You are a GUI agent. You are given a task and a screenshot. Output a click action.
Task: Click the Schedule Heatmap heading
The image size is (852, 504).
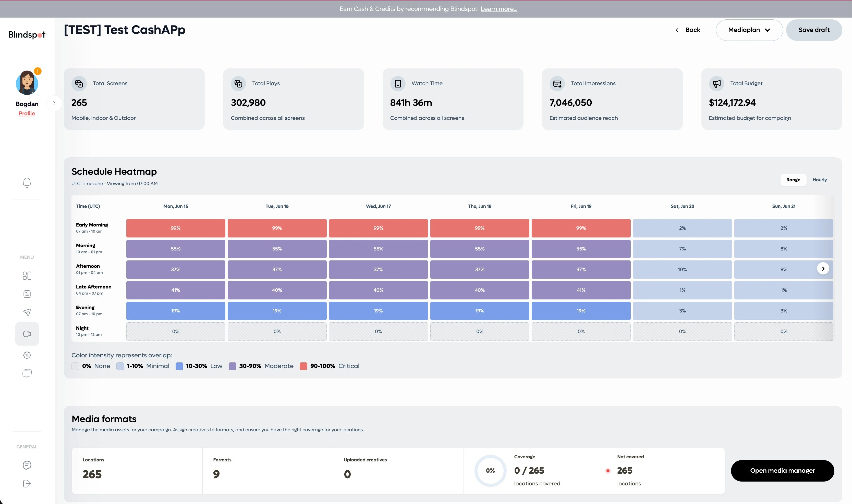point(114,171)
